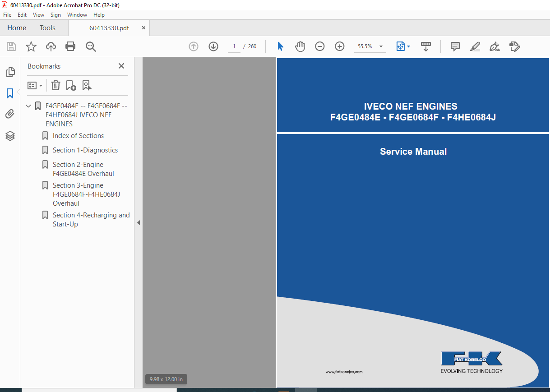Open the sign document tool
Viewport: 550px width, 392px height.
(495, 46)
